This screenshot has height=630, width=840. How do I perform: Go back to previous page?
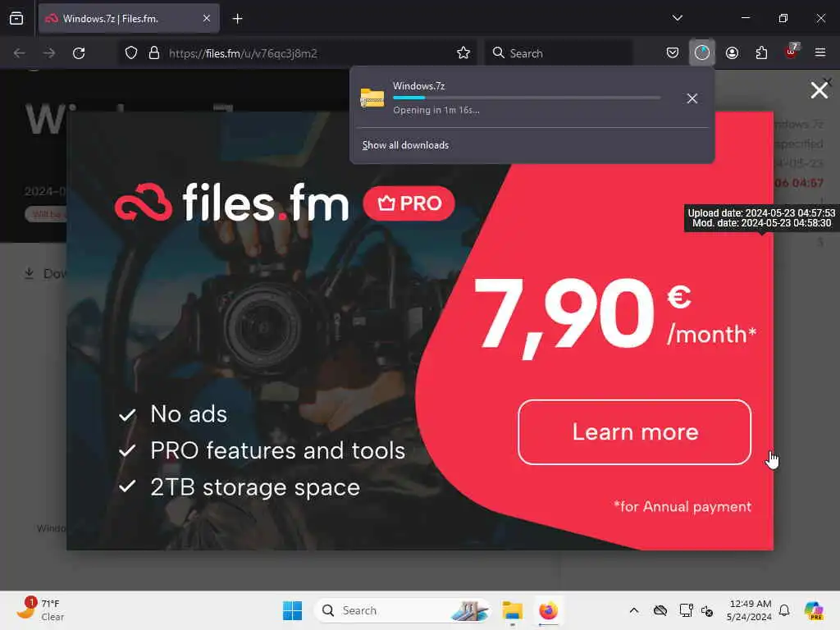[x=20, y=53]
